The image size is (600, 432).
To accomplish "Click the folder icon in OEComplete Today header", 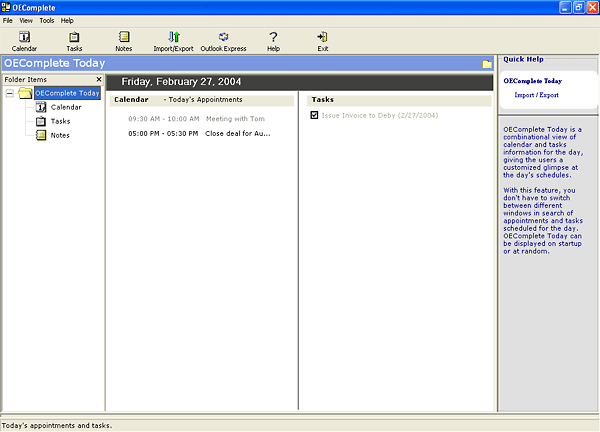I will click(487, 64).
